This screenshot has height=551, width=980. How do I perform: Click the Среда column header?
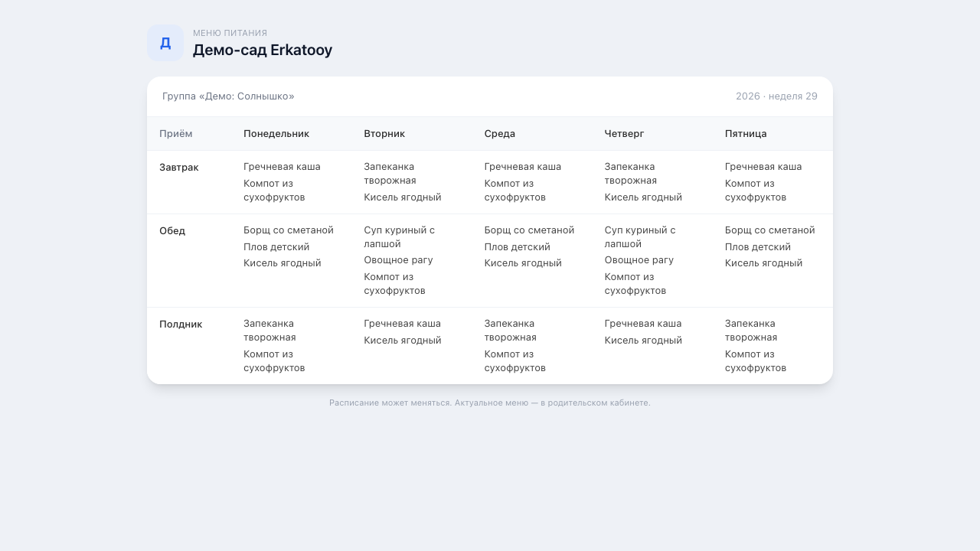click(x=500, y=134)
